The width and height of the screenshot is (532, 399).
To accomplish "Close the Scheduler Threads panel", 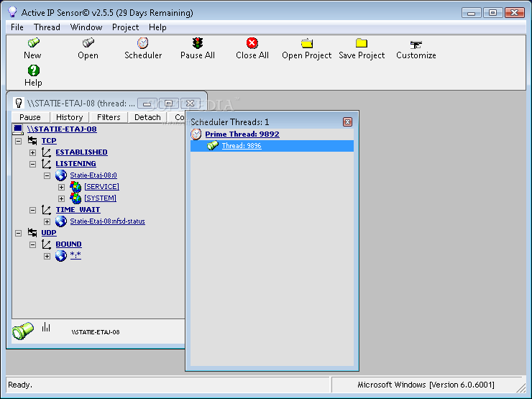I will [x=347, y=121].
